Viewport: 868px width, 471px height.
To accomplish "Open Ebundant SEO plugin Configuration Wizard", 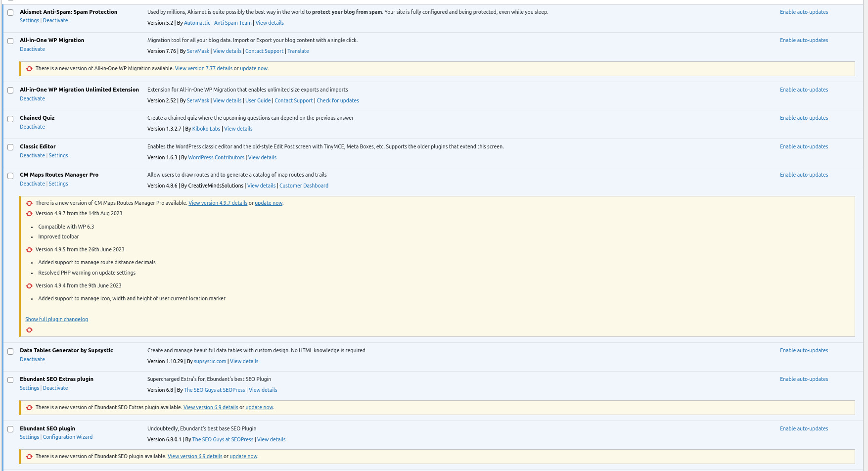I will (68, 437).
